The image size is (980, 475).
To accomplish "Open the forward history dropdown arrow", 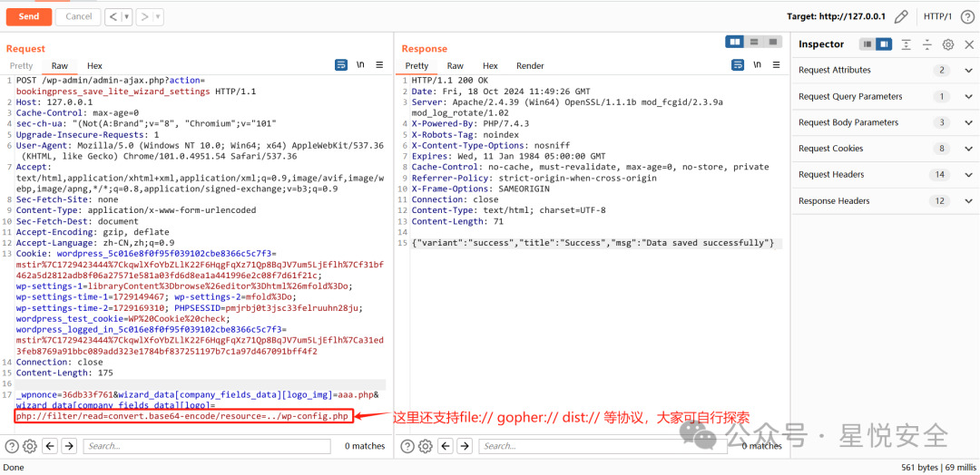I will pyautogui.click(x=158, y=17).
